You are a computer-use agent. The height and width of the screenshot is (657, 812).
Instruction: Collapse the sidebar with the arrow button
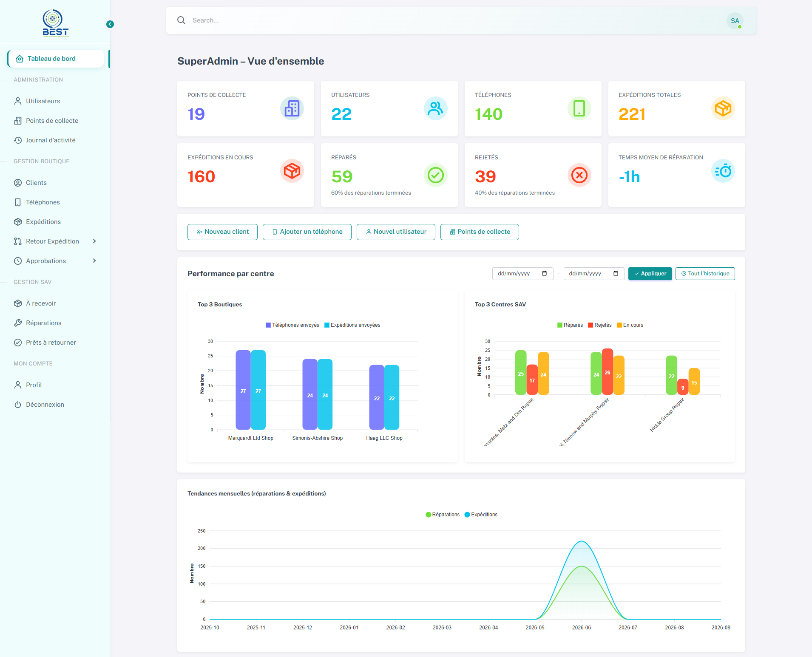tap(110, 24)
